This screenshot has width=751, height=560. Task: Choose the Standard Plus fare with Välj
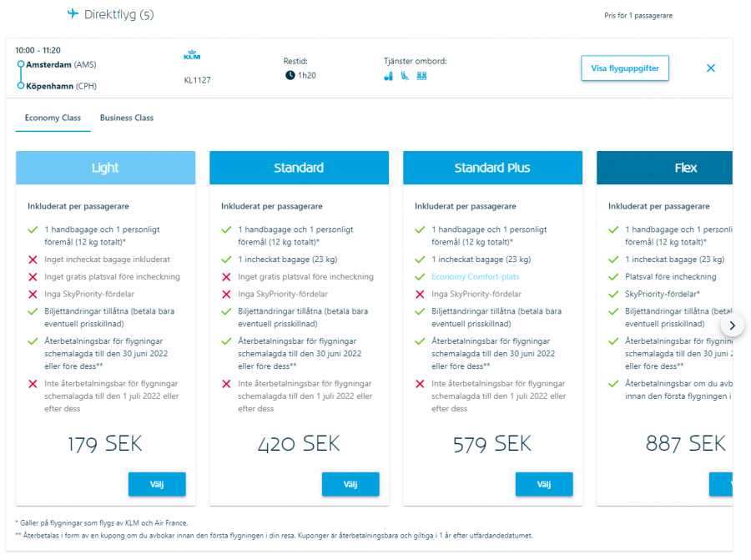click(x=544, y=484)
